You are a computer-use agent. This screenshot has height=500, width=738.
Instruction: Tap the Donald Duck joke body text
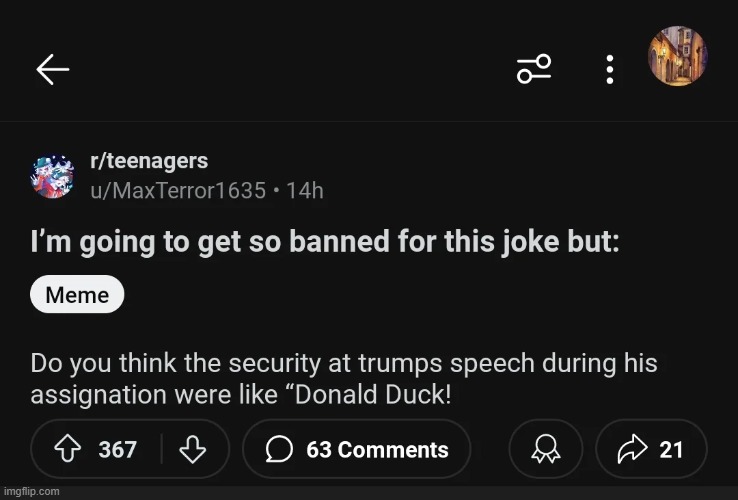pos(343,378)
